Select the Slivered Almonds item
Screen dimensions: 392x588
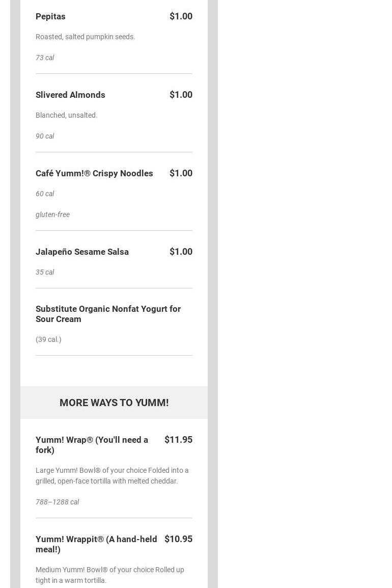(x=70, y=95)
